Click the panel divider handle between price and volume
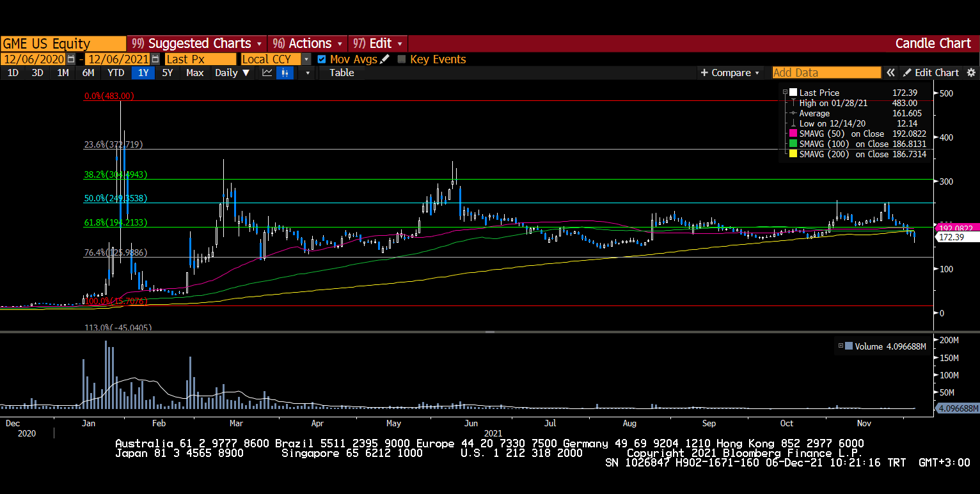Viewport: 980px width, 494px height. 490,332
